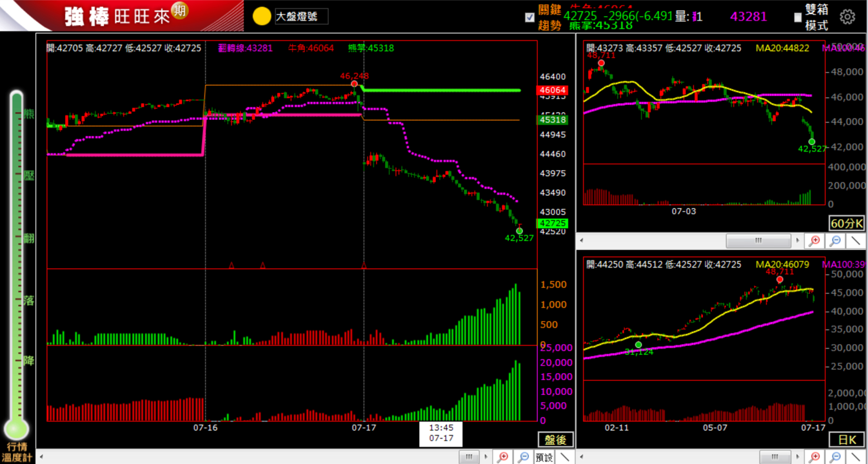The width and height of the screenshot is (868, 464).
Task: Zoom out on the 60分K chart
Action: pos(835,241)
